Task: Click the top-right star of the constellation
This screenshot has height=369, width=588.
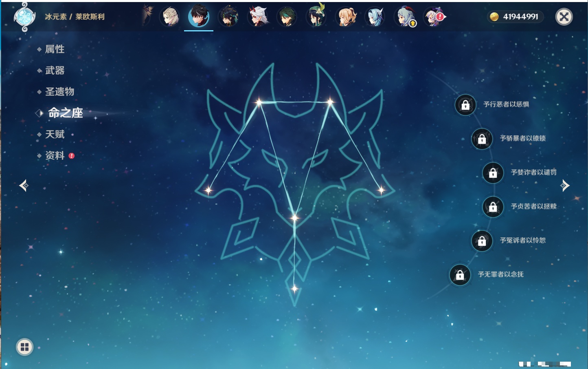Action: (330, 102)
